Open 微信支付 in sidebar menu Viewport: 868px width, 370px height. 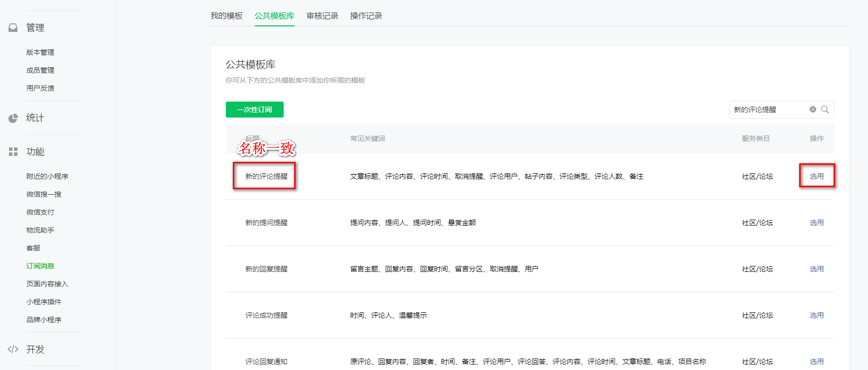point(40,212)
